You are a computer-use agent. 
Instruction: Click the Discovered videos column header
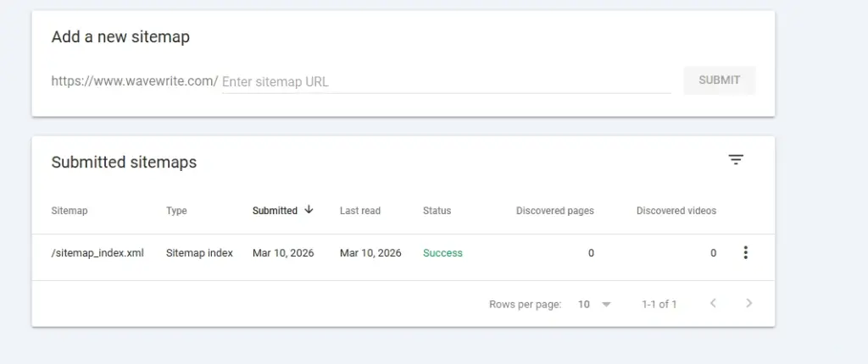tap(676, 211)
